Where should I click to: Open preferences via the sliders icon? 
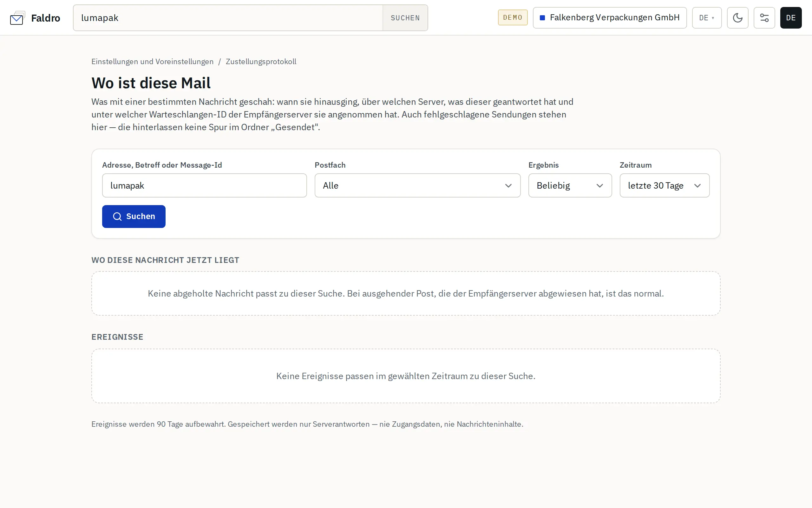(x=764, y=18)
